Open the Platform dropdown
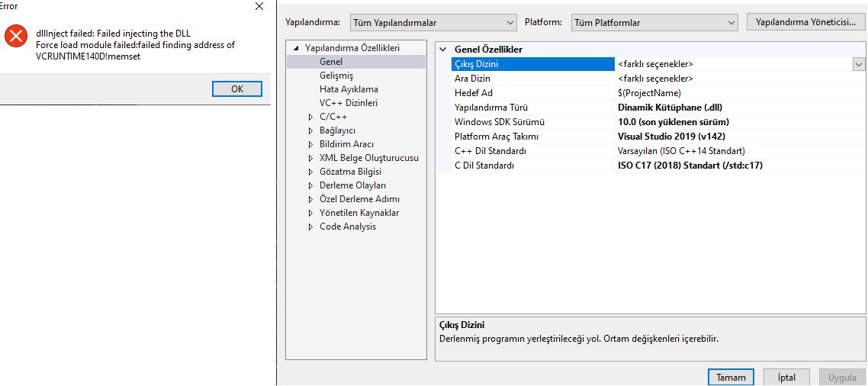This screenshot has width=868, height=386. (653, 23)
